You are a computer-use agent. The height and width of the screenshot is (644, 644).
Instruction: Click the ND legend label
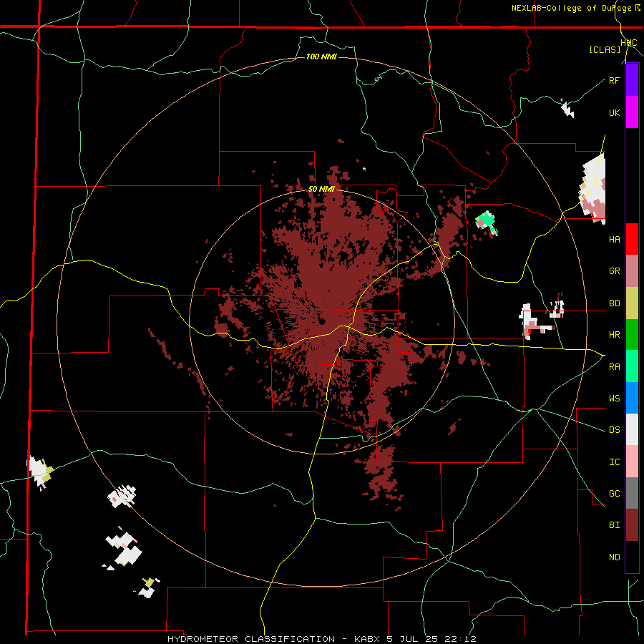[x=614, y=557]
